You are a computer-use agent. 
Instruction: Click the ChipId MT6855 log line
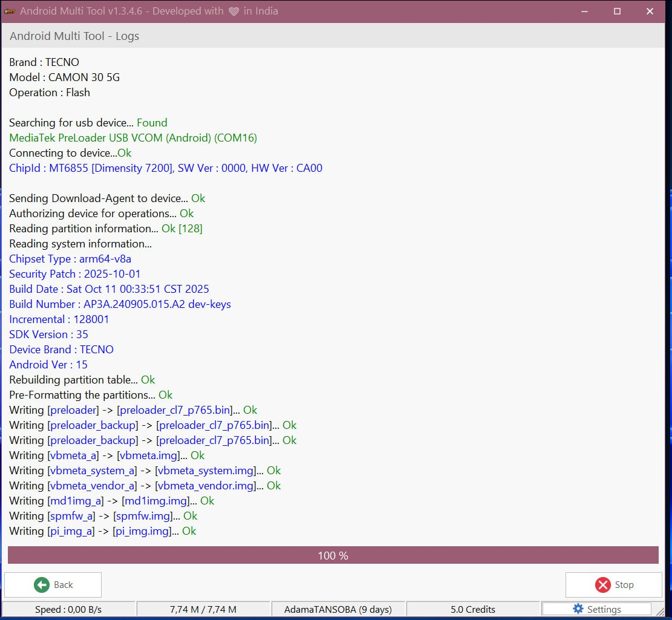tap(166, 168)
